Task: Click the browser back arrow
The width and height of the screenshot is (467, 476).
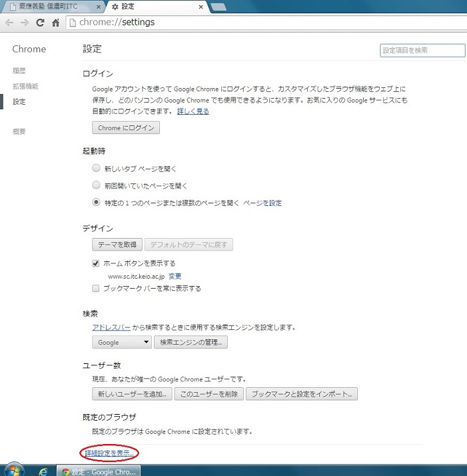Action: click(9, 23)
